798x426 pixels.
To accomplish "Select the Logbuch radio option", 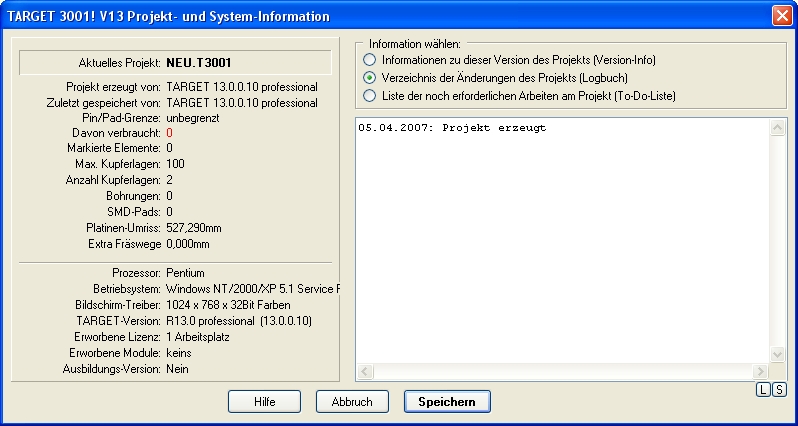I will pyautogui.click(x=370, y=77).
